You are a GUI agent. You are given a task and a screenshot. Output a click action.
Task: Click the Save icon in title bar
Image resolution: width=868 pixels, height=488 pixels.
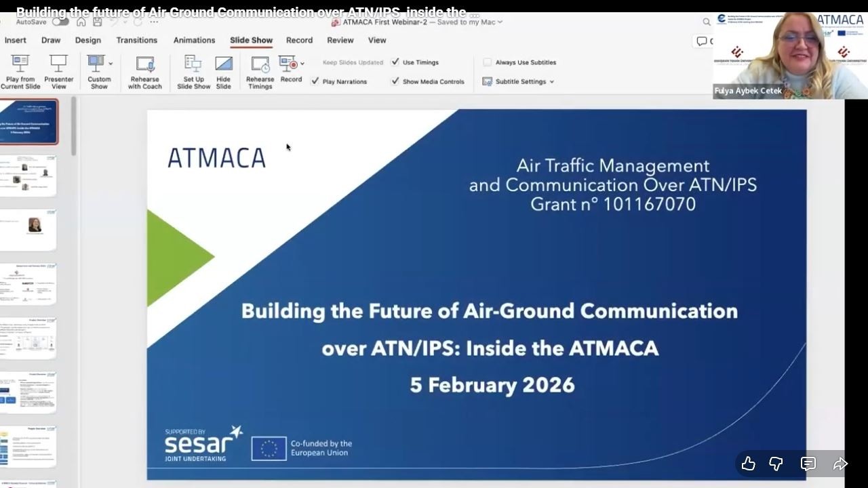pos(98,22)
